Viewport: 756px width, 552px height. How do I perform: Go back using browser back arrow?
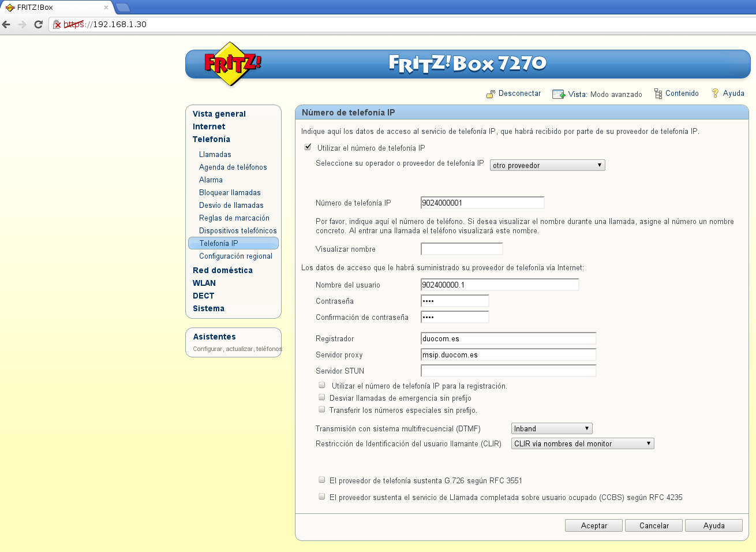[x=7, y=24]
